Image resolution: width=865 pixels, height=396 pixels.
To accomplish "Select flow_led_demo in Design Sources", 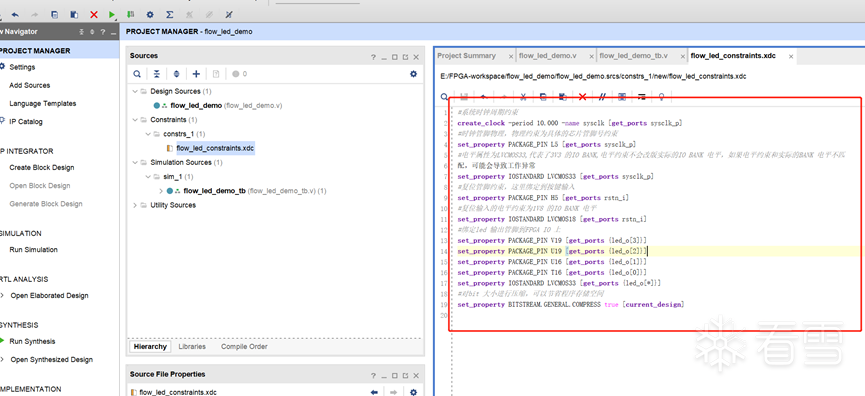I will [x=196, y=105].
